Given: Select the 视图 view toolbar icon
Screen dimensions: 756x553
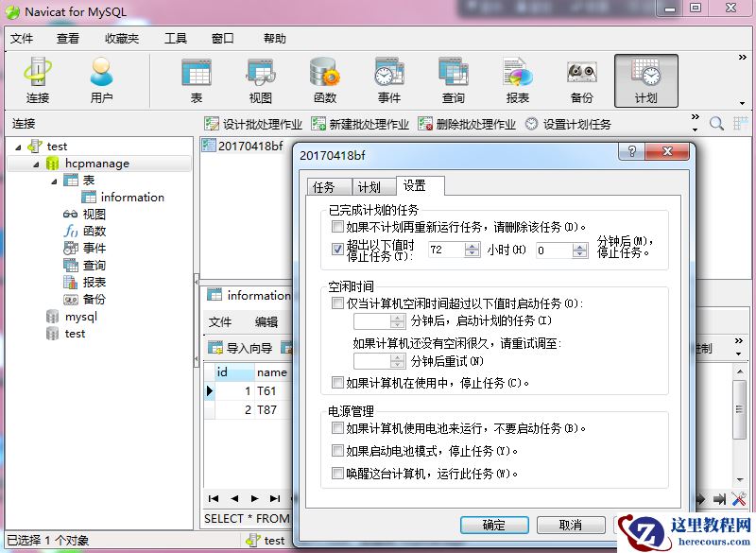Looking at the screenshot, I should coord(261,80).
